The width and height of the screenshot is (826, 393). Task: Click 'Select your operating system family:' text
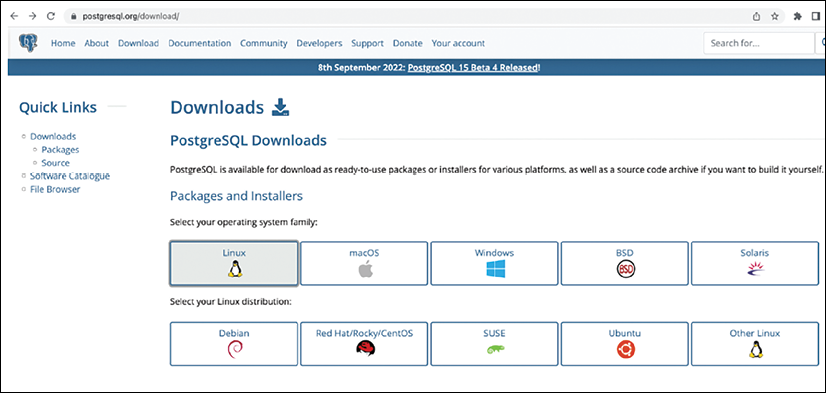coord(244,223)
